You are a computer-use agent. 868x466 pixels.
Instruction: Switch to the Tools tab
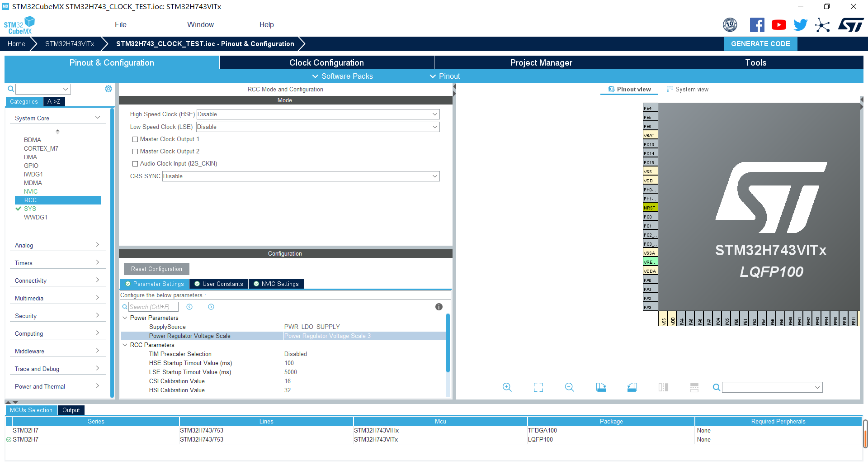(756, 62)
